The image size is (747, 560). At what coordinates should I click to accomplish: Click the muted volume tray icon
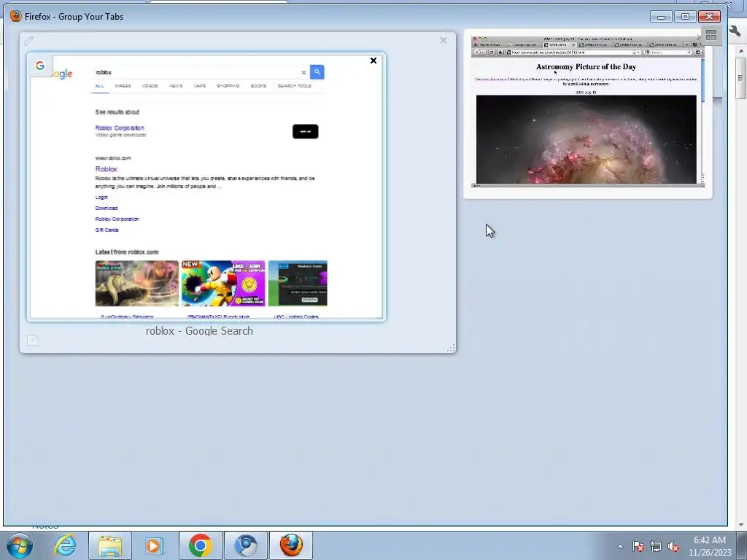[x=673, y=546]
